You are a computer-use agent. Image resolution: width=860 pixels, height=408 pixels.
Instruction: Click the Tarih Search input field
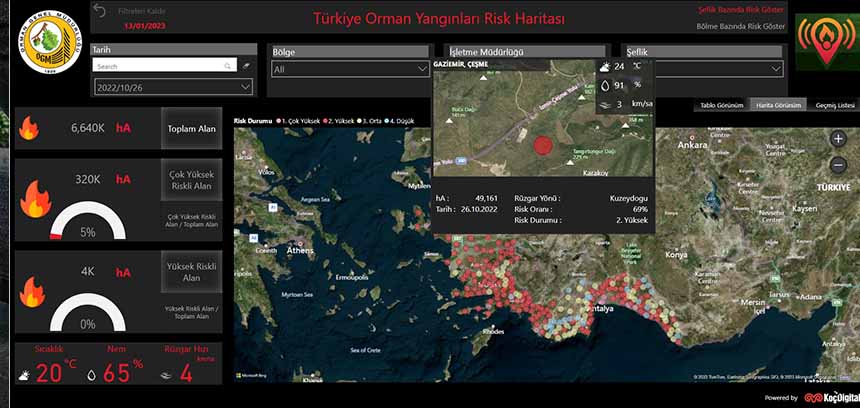click(165, 66)
